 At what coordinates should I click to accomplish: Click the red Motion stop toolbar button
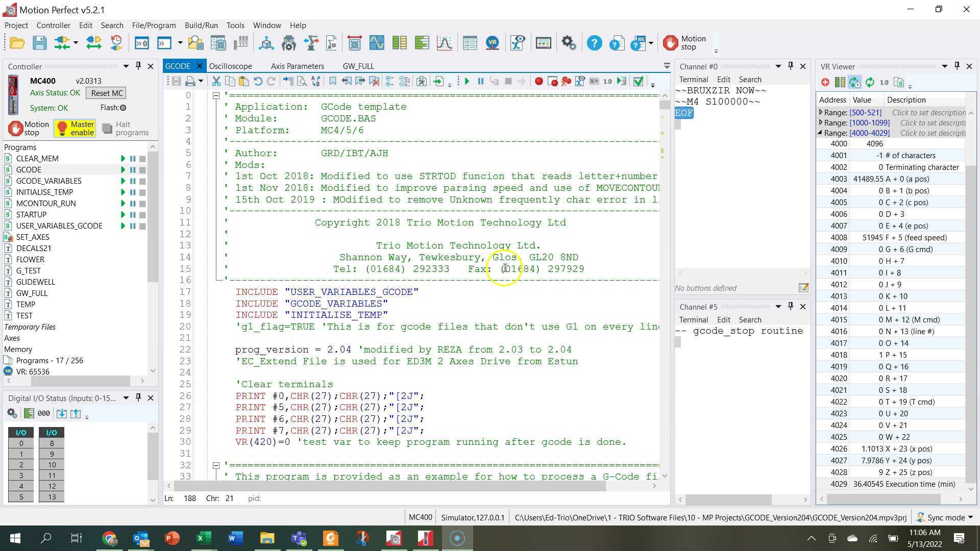[685, 43]
